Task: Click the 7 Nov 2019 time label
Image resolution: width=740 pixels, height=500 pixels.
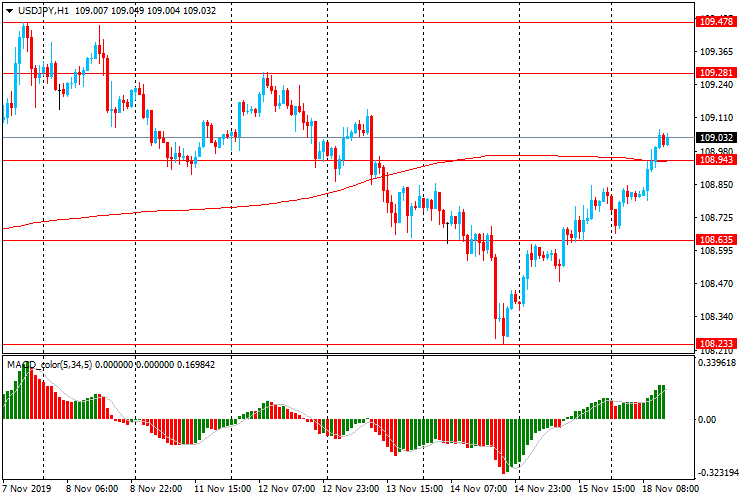Action: point(27,489)
